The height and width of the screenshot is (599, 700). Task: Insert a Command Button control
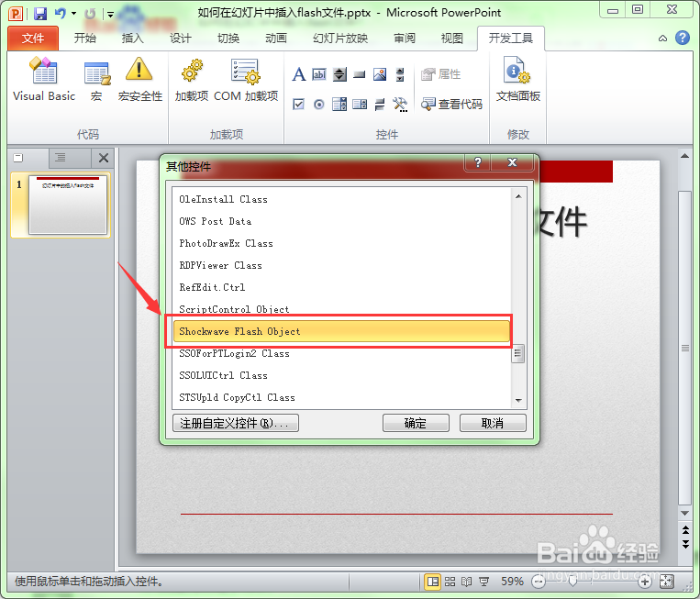click(360, 74)
